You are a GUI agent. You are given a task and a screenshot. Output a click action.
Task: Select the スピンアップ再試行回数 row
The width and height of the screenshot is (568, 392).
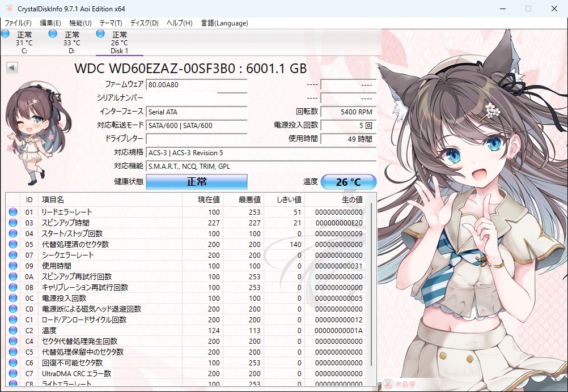coord(186,276)
